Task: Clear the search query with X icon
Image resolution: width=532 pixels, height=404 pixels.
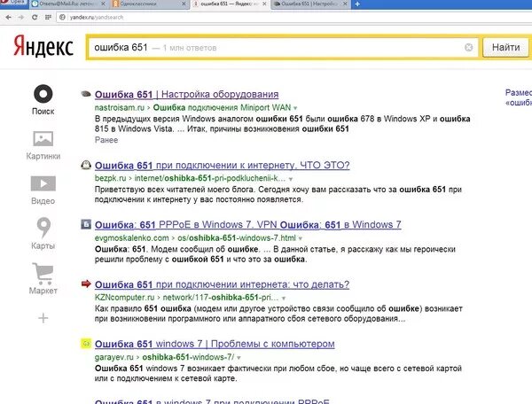Action: [x=468, y=48]
